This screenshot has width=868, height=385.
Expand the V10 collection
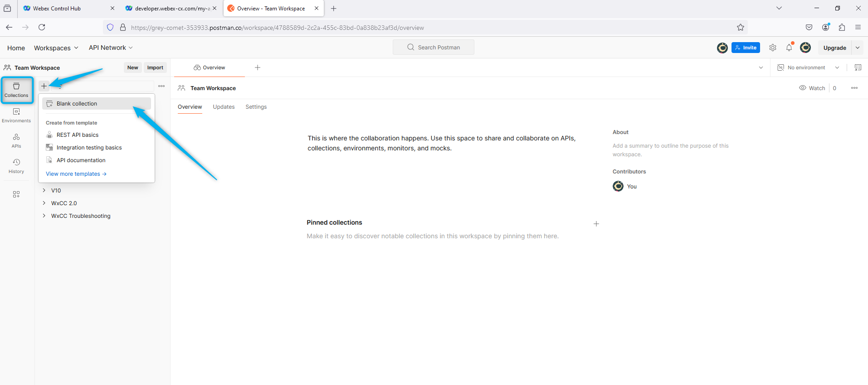pyautogui.click(x=44, y=191)
